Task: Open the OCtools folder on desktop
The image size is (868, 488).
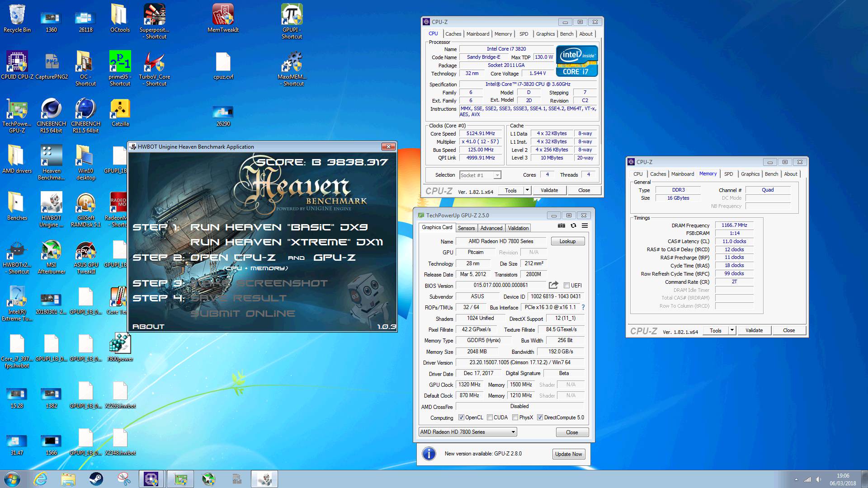Action: (120, 18)
